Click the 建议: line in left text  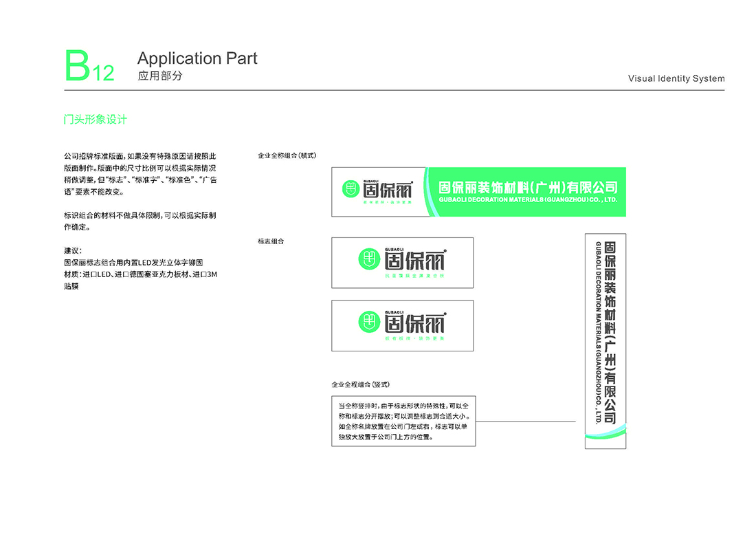tap(73, 250)
